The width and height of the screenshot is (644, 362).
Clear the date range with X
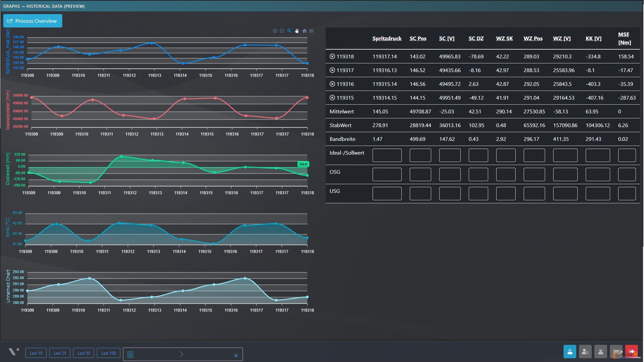point(236,356)
